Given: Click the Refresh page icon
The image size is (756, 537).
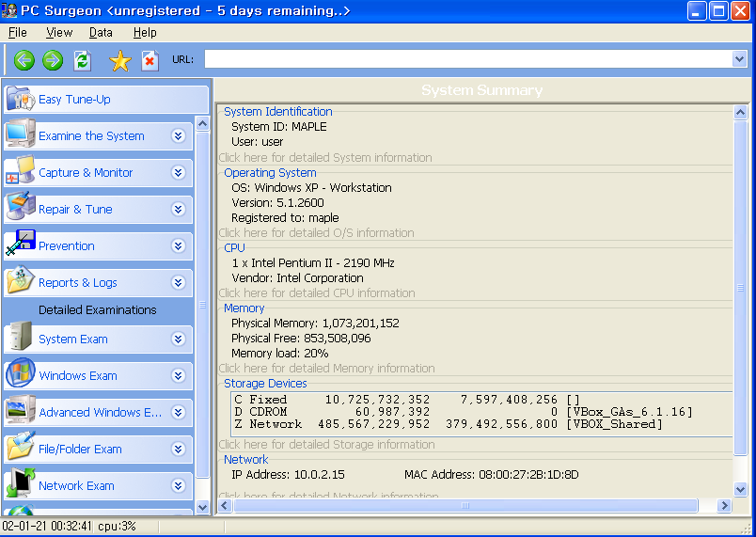Looking at the screenshot, I should [82, 61].
